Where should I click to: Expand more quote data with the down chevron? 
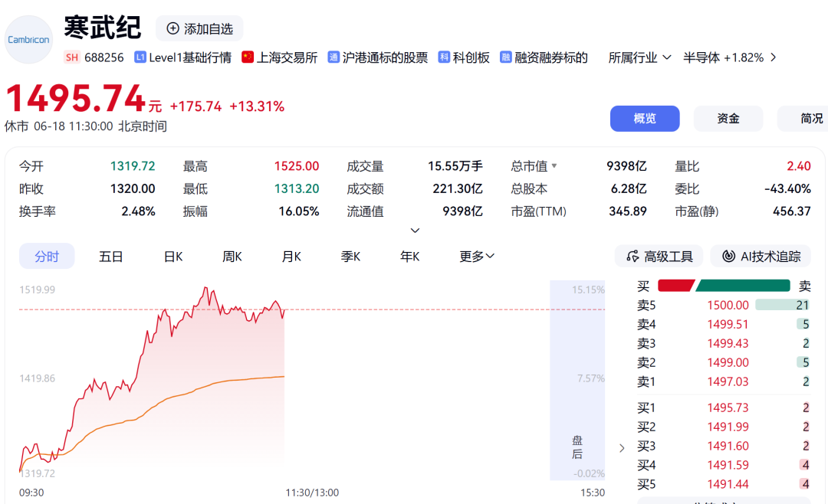[415, 230]
